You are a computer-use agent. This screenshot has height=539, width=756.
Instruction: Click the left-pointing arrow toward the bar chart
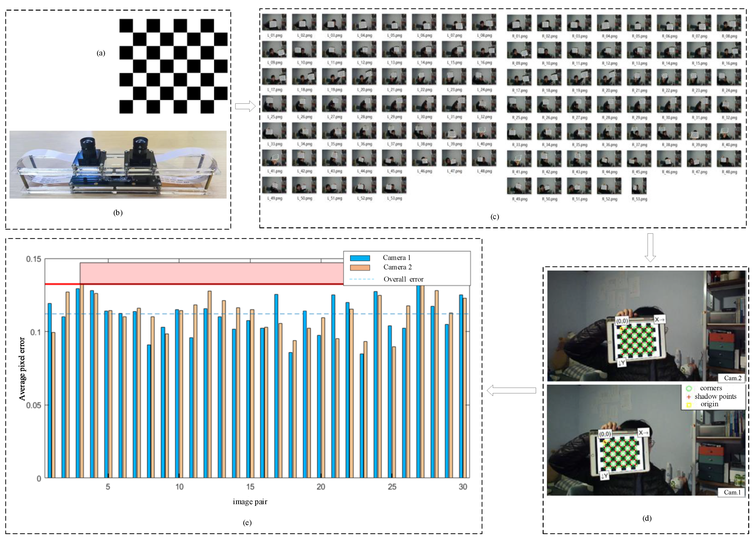coord(511,390)
